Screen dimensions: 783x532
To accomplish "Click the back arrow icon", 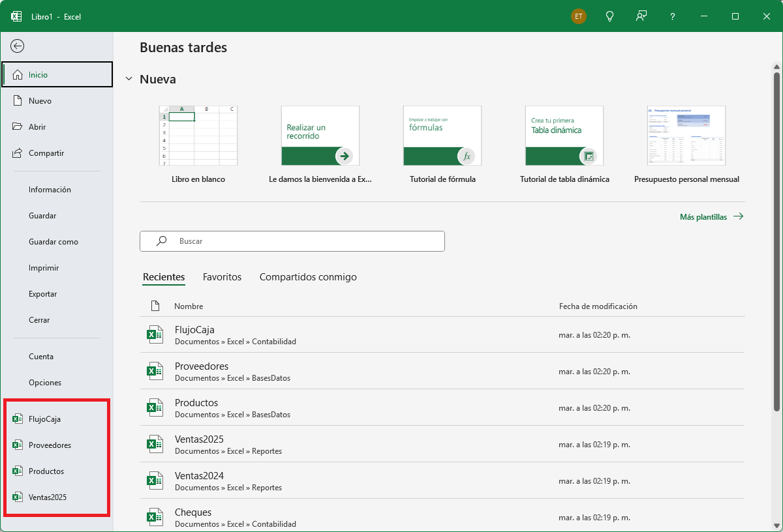I will (18, 46).
